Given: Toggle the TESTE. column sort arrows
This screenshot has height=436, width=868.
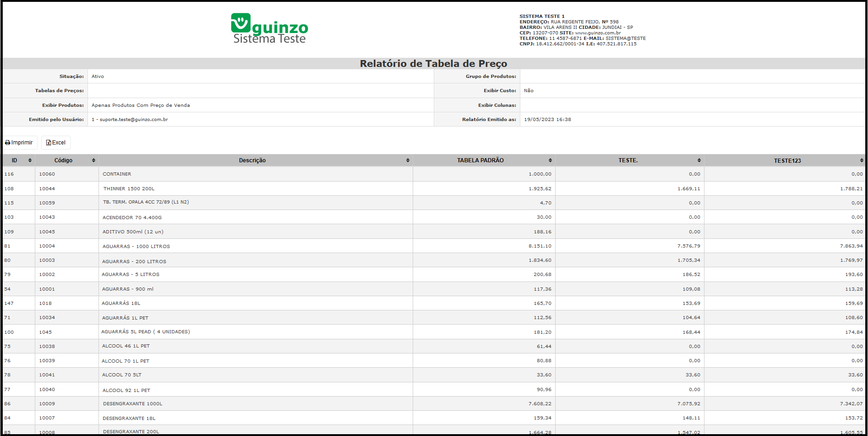Looking at the screenshot, I should coord(699,160).
